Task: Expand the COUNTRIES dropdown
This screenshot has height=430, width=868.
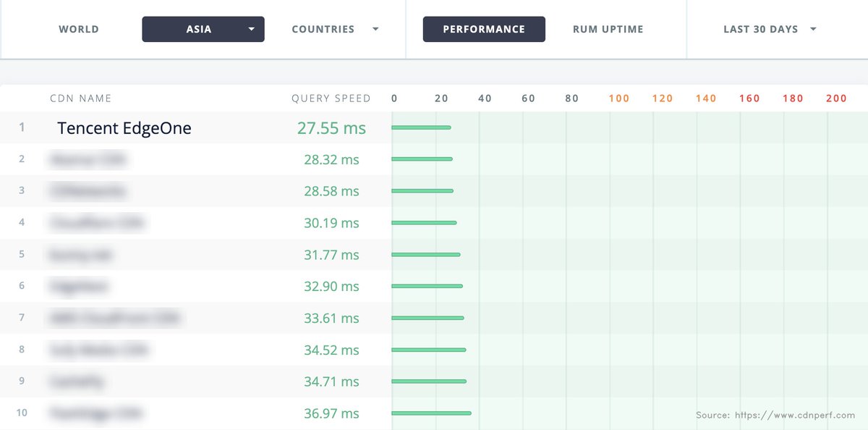Action: (335, 30)
